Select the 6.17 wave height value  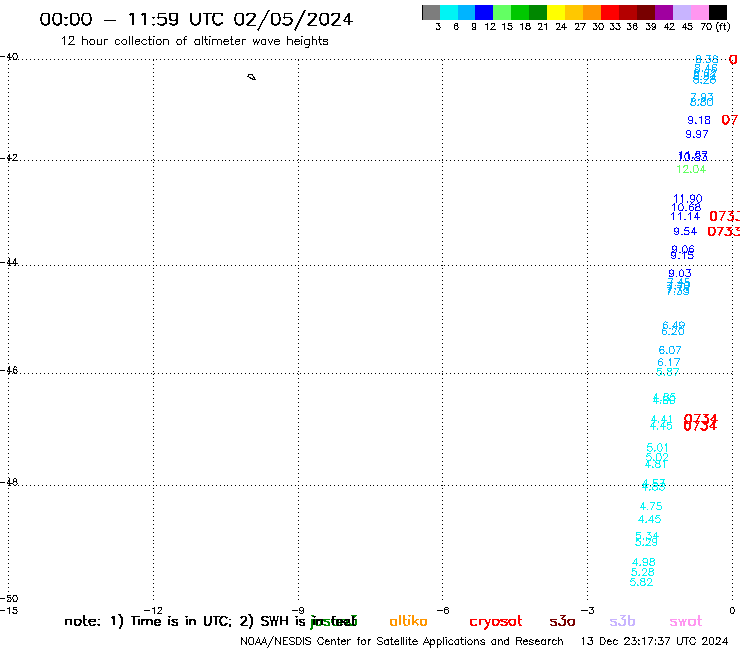click(669, 363)
